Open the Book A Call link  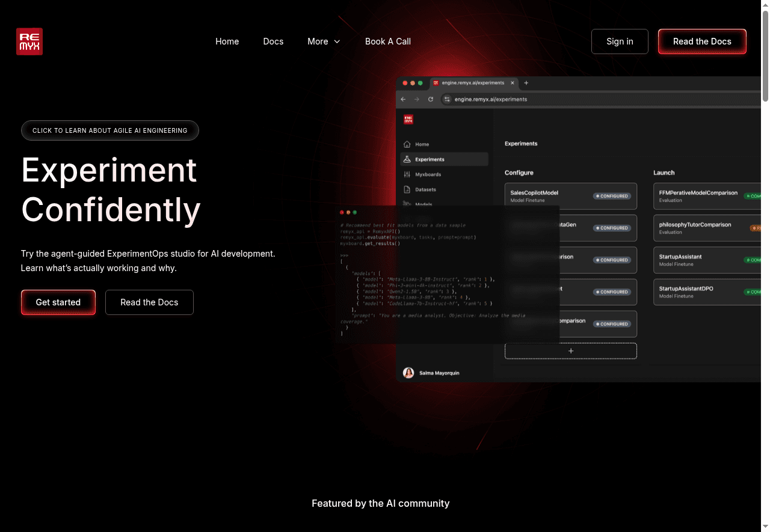(x=387, y=41)
